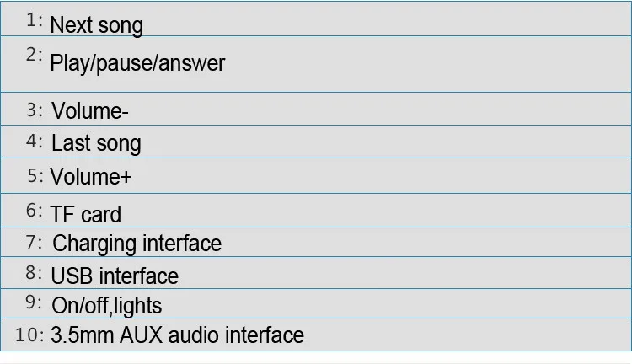This screenshot has height=364, width=632.
Task: Click the number 9 row marker
Action: (34, 302)
